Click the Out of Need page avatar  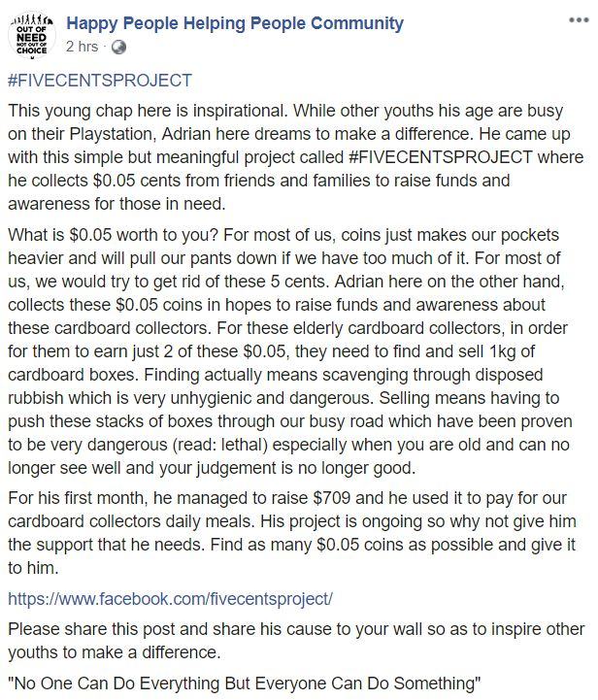(x=32, y=35)
